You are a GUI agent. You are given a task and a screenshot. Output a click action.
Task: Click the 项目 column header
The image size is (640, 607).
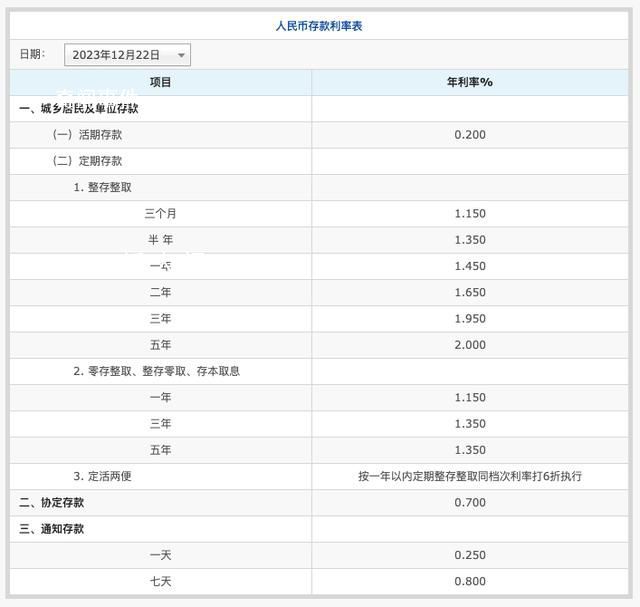click(x=160, y=82)
